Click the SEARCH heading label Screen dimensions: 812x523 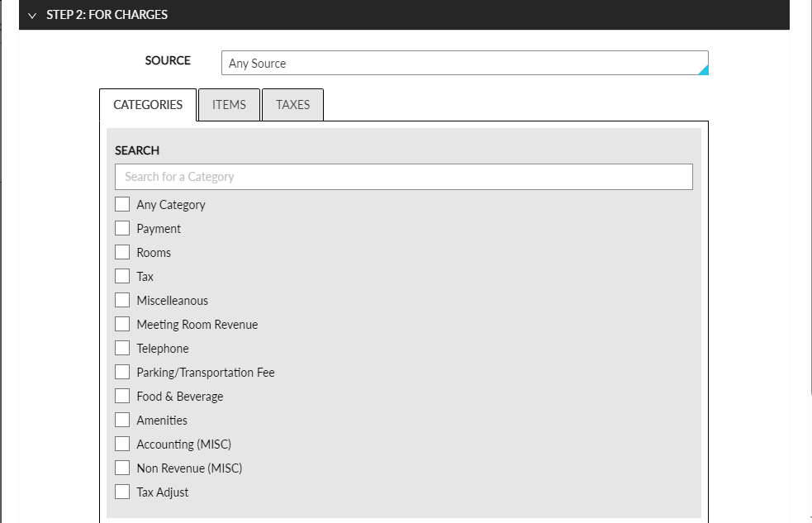pos(137,150)
